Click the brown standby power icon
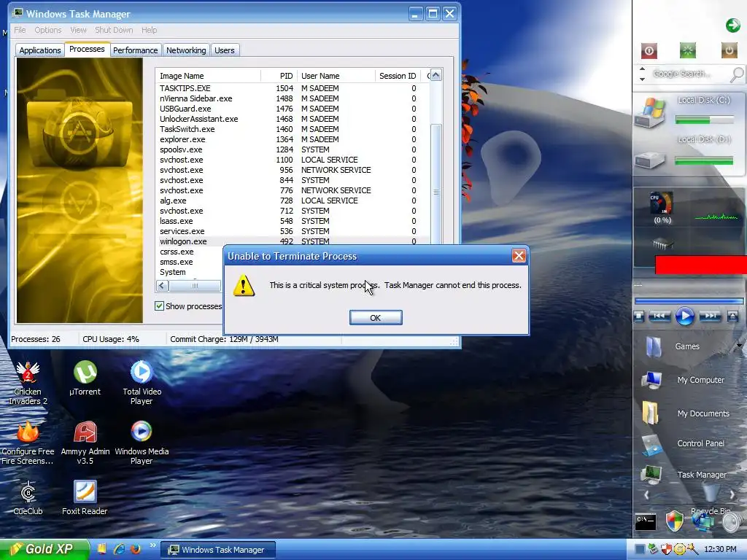The height and width of the screenshot is (560, 747). point(729,50)
